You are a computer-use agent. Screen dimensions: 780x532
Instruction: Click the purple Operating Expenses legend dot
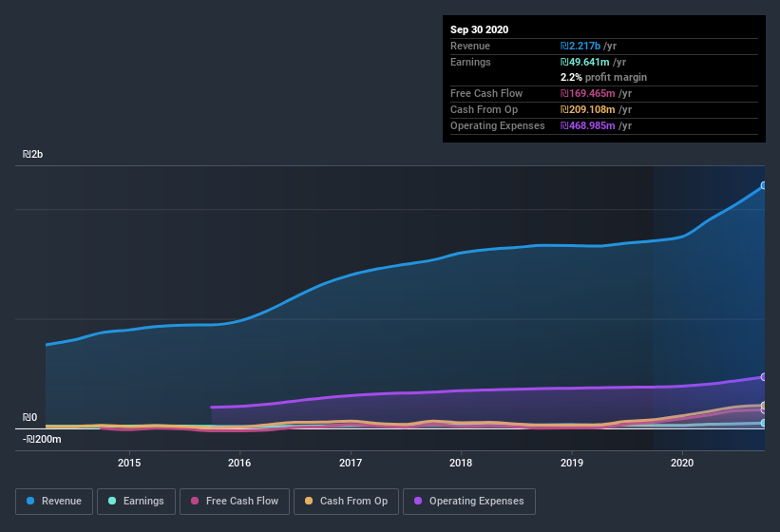pyautogui.click(x=416, y=501)
